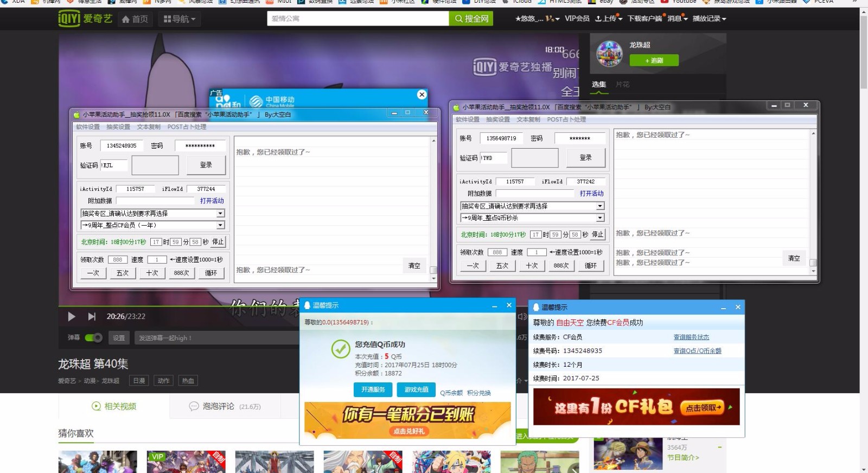Go to 首页 home button
The image size is (868, 473).
[x=135, y=19]
